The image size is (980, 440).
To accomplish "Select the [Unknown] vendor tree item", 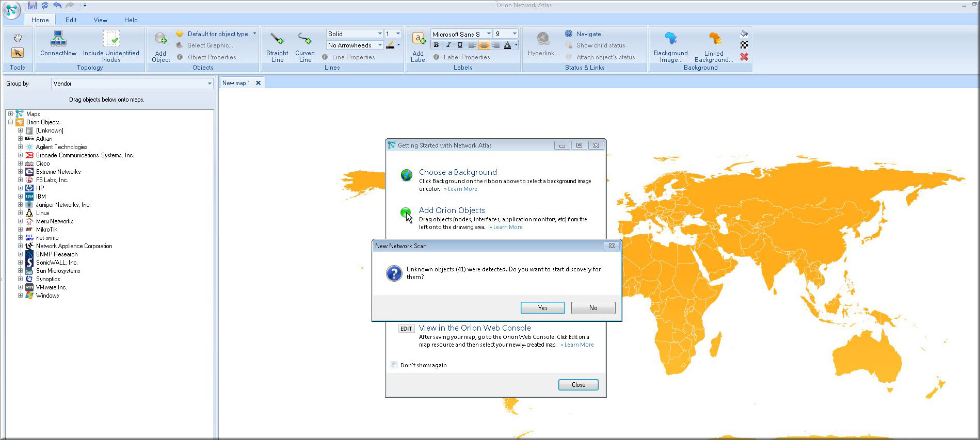I will [x=50, y=131].
